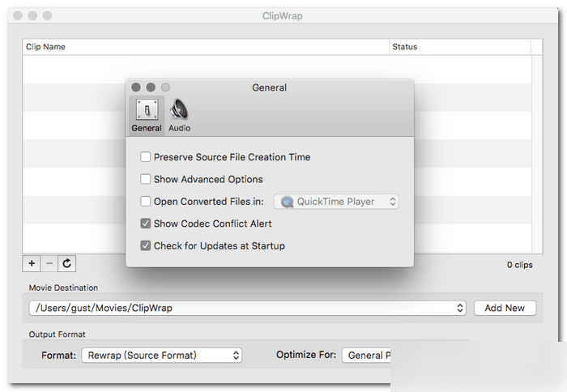Image resolution: width=567 pixels, height=392 pixels.
Task: Click the remove clip minus button
Action: [49, 263]
